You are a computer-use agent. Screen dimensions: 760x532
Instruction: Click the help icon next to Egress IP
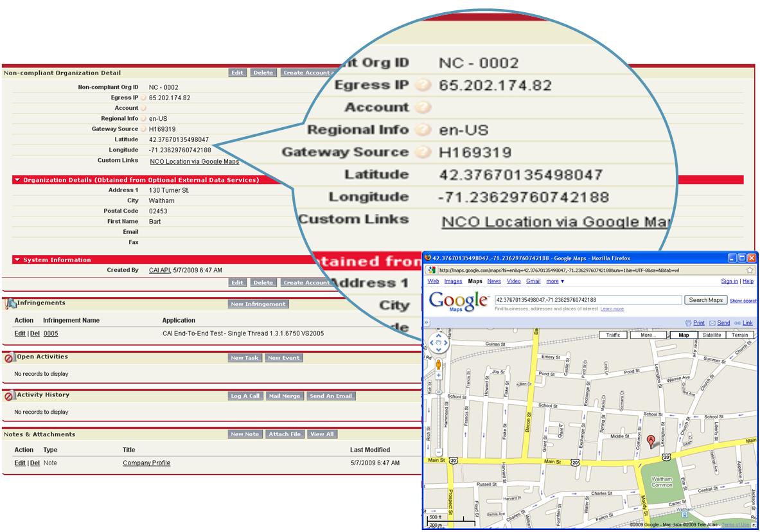[x=143, y=98]
